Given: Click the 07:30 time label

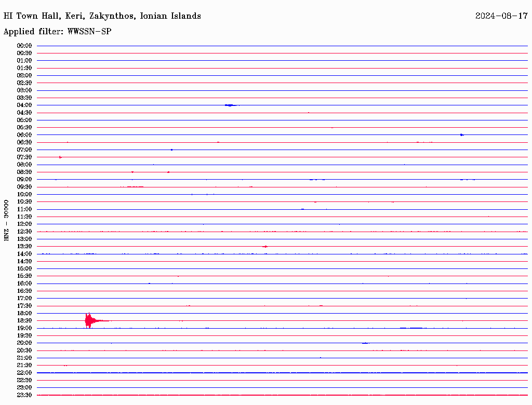Looking at the screenshot, I should pos(24,157).
